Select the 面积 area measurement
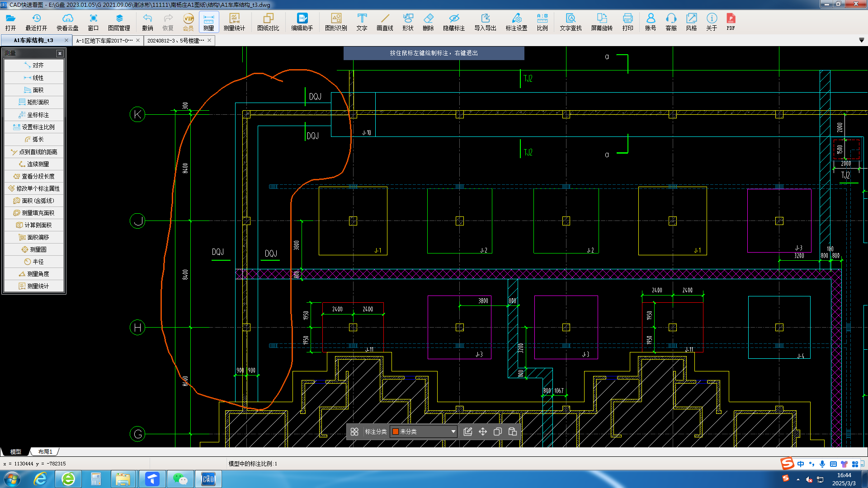Screen dimensions: 868x488 point(34,90)
